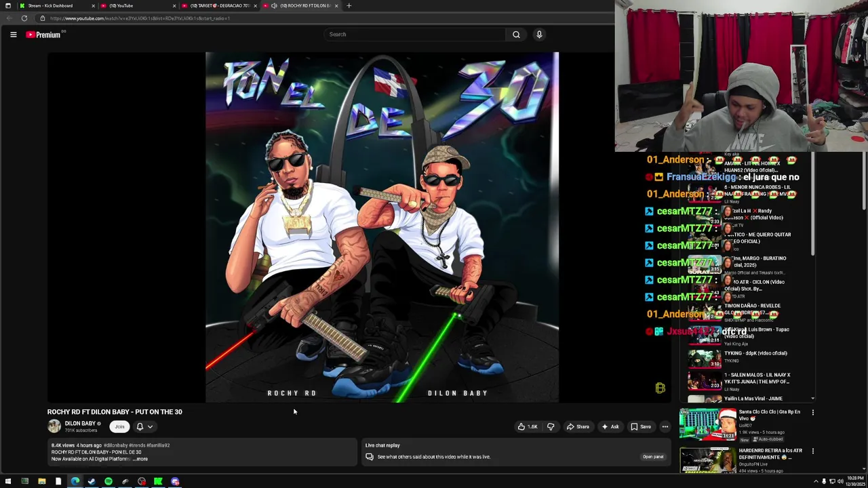Toggle the notification bell for DILON BABY
This screenshot has width=868, height=488.
pyautogui.click(x=140, y=427)
